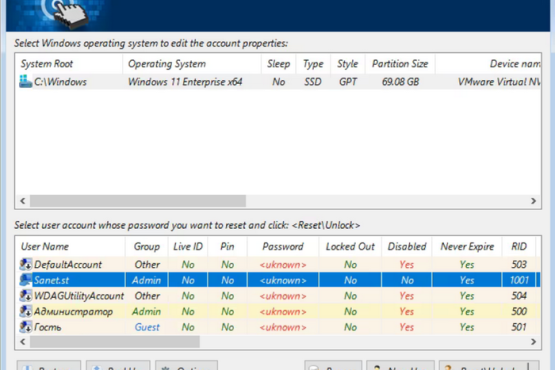Sort accounts by User Name header
This screenshot has width=555, height=370.
(x=70, y=246)
